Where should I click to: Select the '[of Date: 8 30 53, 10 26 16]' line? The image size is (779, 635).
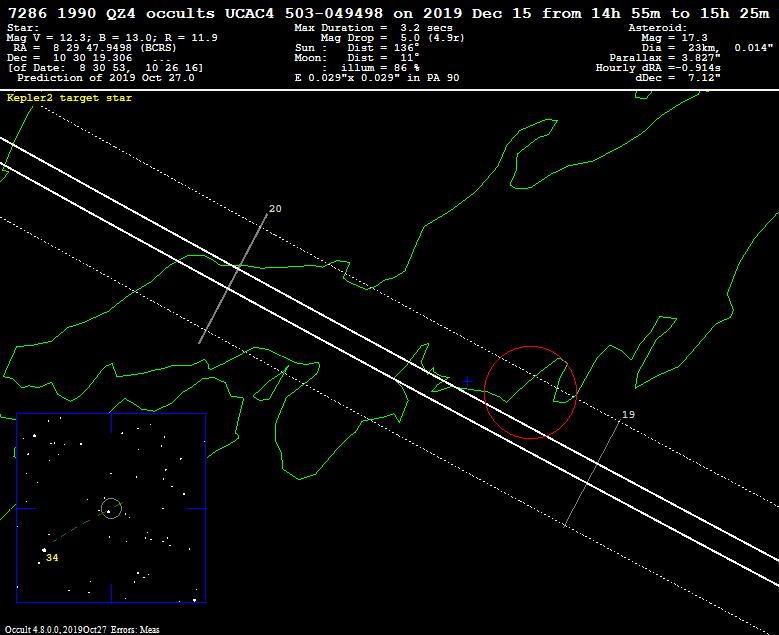[105, 68]
